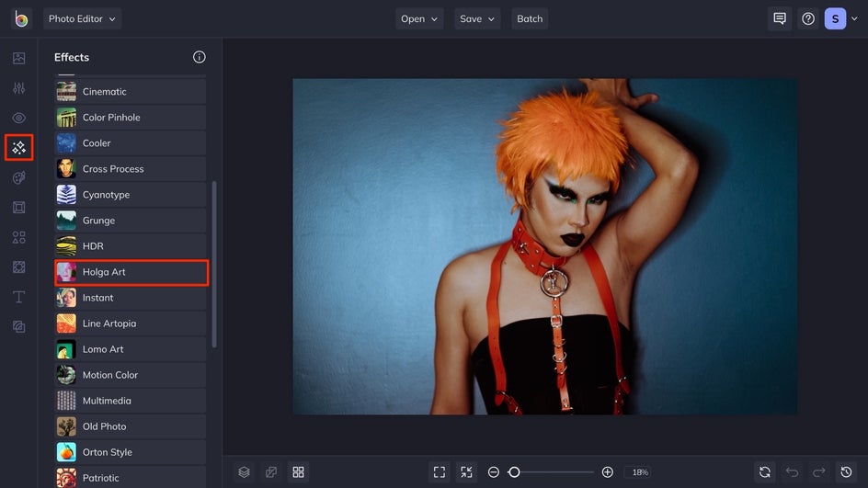The image size is (868, 488).
Task: Open the account dropdown arrow
Action: (854, 18)
